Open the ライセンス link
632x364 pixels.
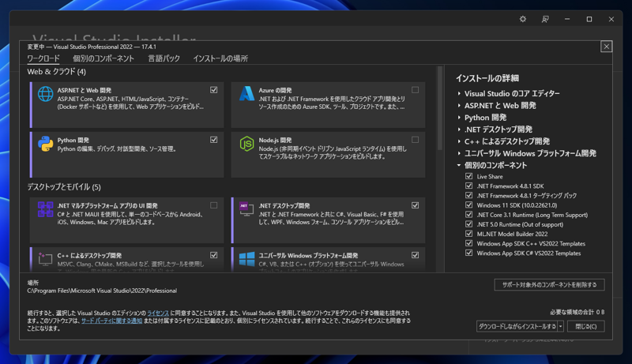157,313
